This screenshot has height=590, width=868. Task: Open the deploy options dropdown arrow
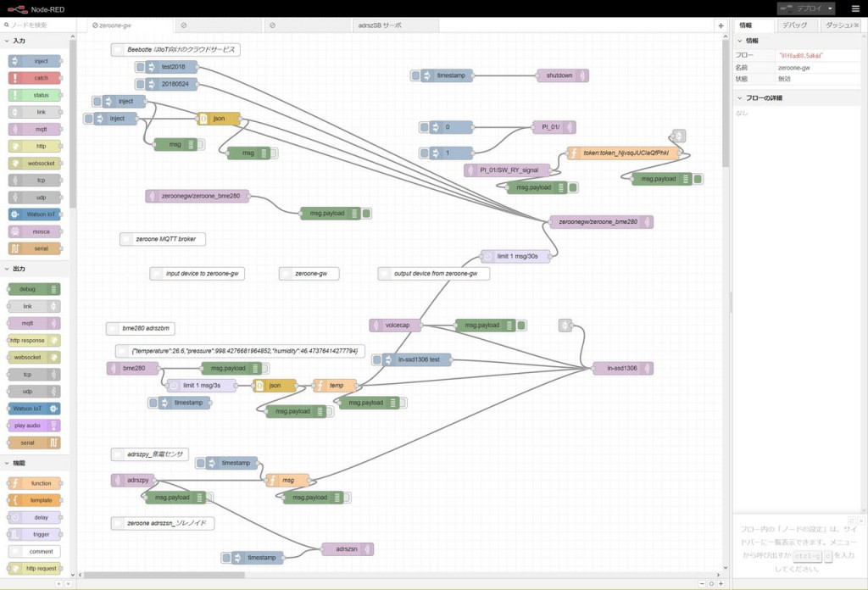(x=830, y=8)
